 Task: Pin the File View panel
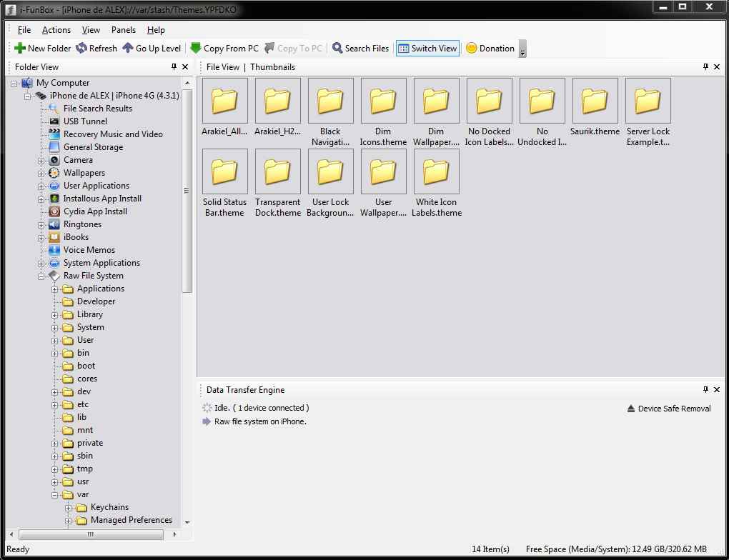pyautogui.click(x=705, y=66)
